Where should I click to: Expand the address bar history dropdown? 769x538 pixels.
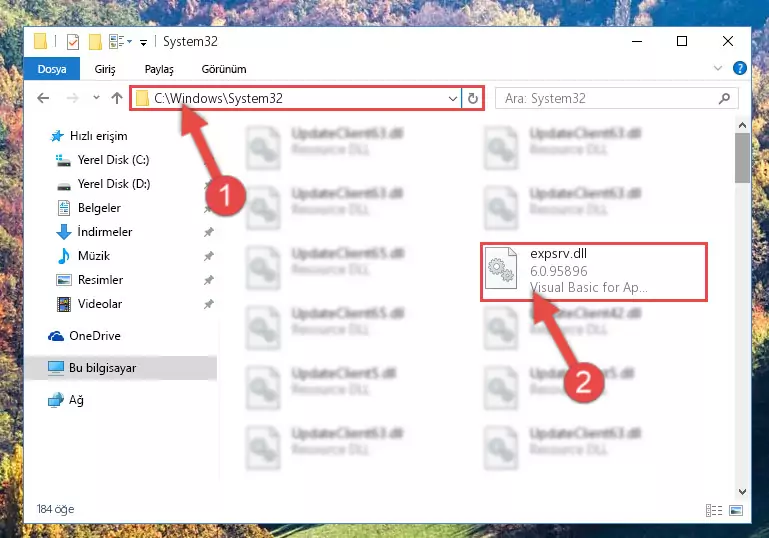point(453,99)
